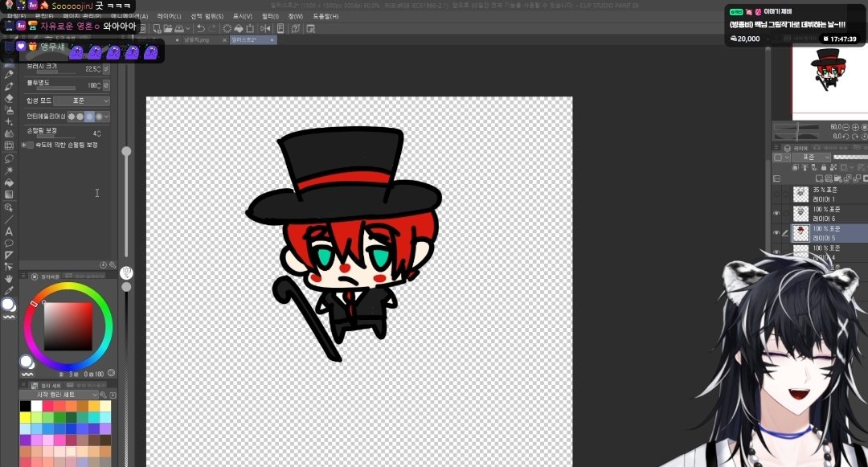Click the New layer folder icon
Screen dimensions: 868x467
837,178
